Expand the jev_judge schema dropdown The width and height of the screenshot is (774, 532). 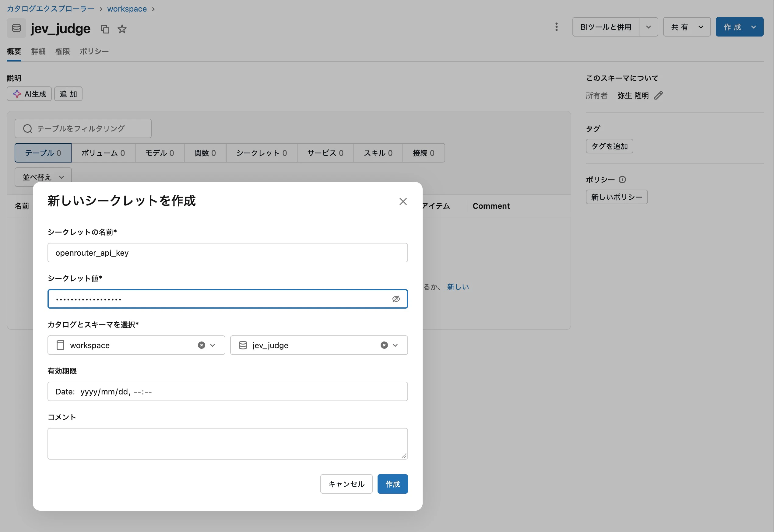click(396, 345)
